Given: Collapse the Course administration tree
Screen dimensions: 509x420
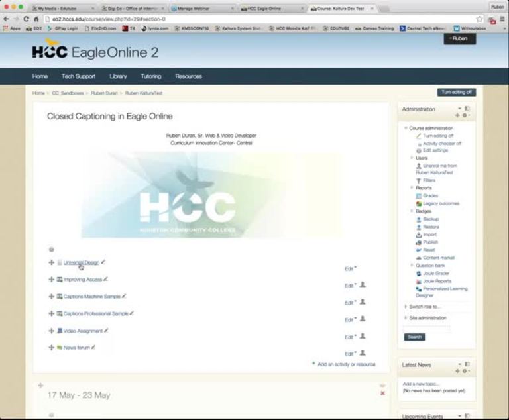Looking at the screenshot, I should [406, 128].
